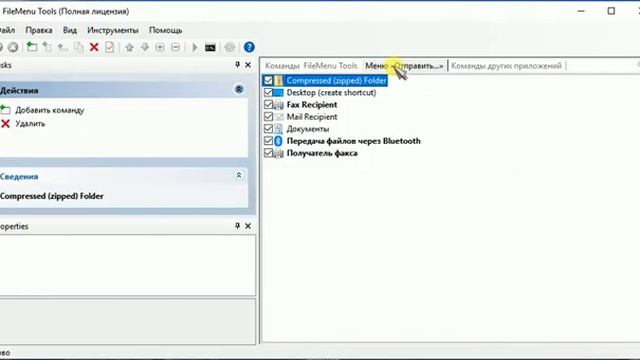The height and width of the screenshot is (360, 640).
Task: Open the Инструменты menu
Action: point(113,30)
